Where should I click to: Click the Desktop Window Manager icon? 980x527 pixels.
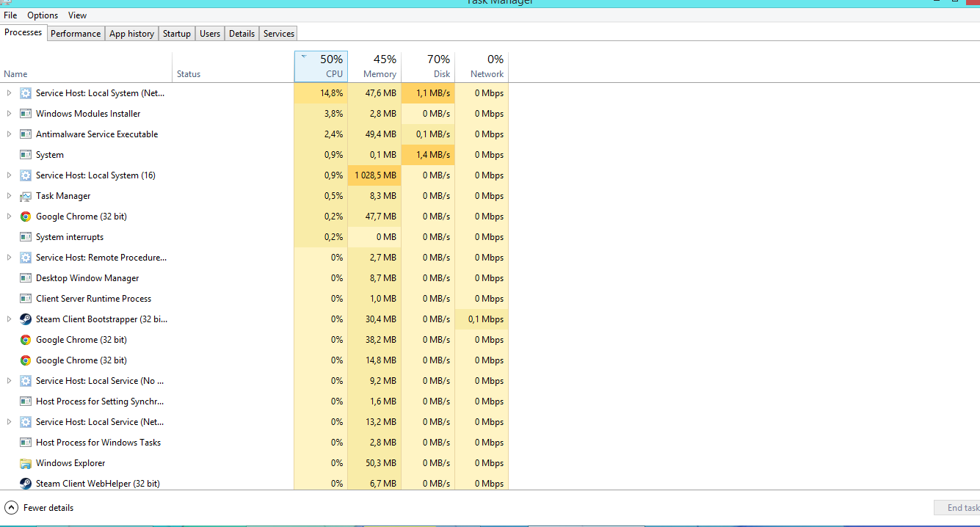[26, 278]
